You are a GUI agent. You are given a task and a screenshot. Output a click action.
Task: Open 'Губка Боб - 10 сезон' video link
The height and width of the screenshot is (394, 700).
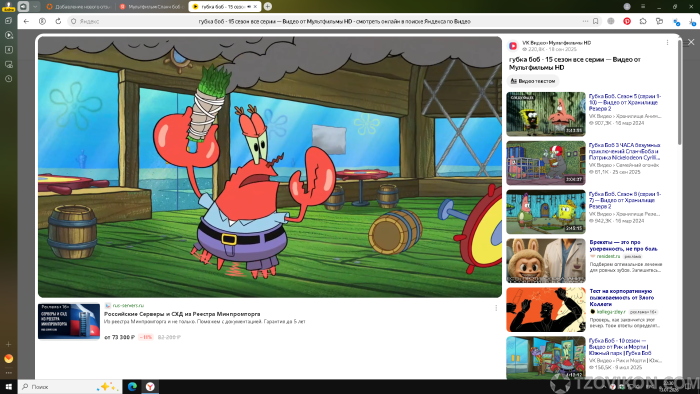coord(620,347)
